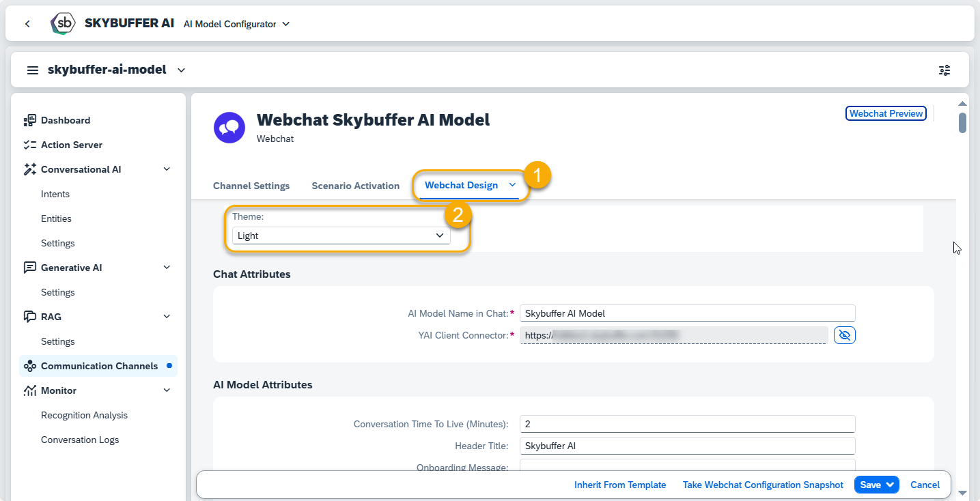Switch to the Scenario Activation tab

356,186
